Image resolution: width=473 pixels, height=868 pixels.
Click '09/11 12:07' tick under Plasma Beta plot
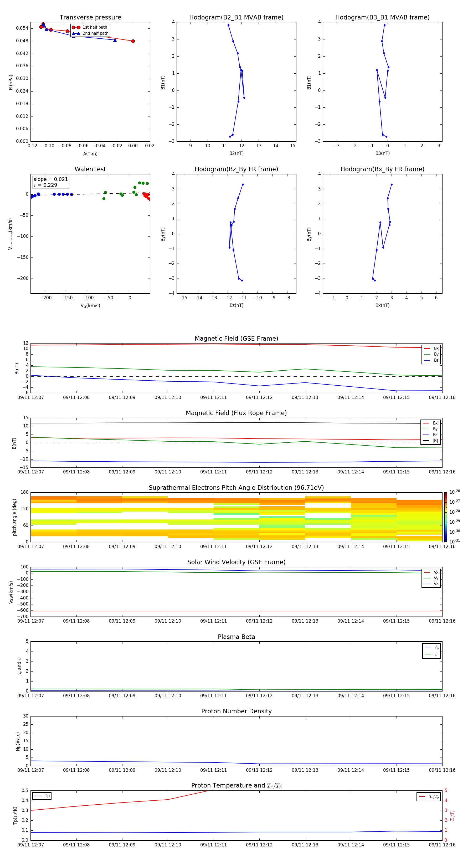[x=31, y=696]
